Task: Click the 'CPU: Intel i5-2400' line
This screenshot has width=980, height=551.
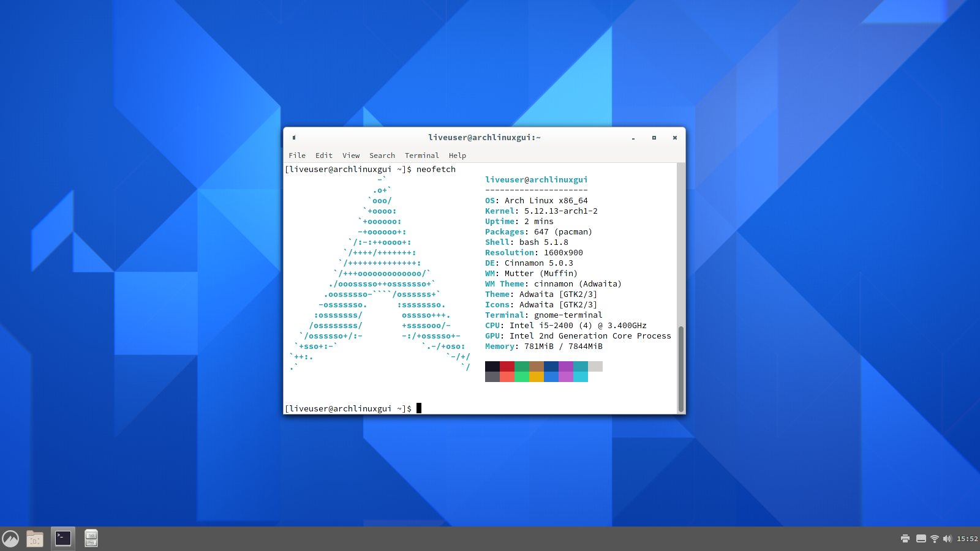Action: click(x=566, y=326)
